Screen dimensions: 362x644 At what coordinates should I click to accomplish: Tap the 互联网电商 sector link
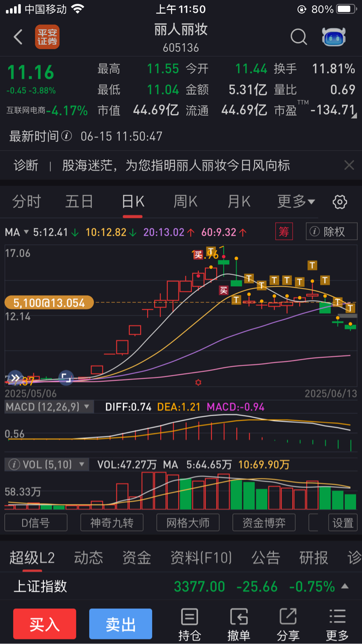pos(26,111)
